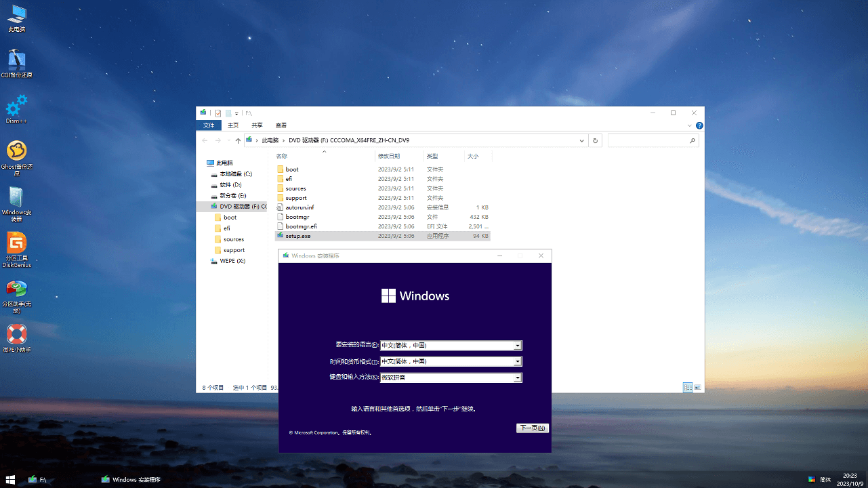Image resolution: width=868 pixels, height=488 pixels.
Task: Open the 此电脑 desktop icon
Action: click(x=16, y=18)
